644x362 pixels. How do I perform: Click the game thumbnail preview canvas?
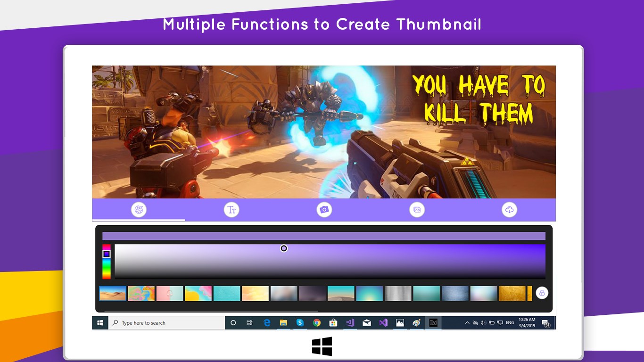click(x=324, y=132)
